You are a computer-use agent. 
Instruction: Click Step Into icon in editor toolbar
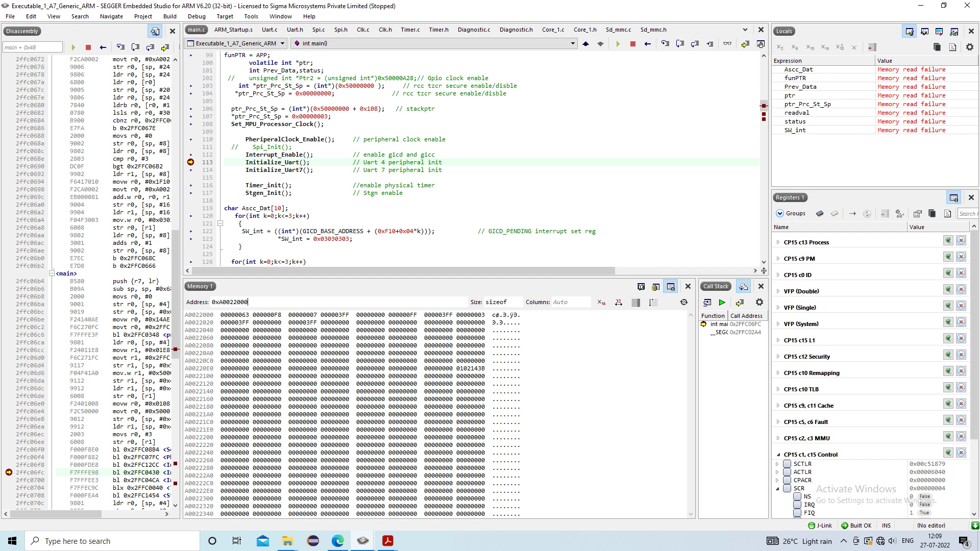tap(665, 44)
